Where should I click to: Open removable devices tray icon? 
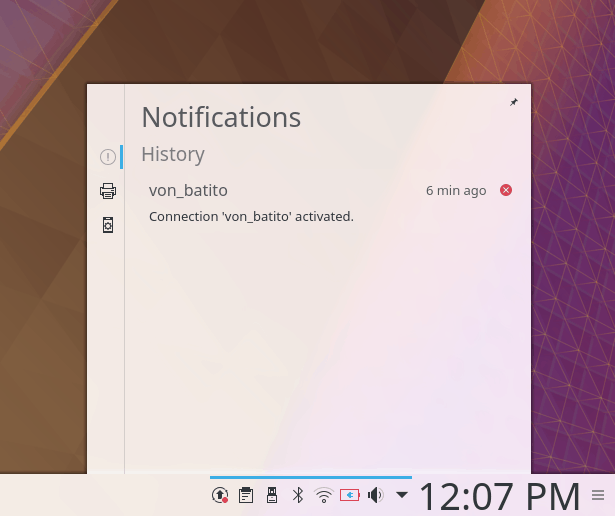click(x=272, y=495)
